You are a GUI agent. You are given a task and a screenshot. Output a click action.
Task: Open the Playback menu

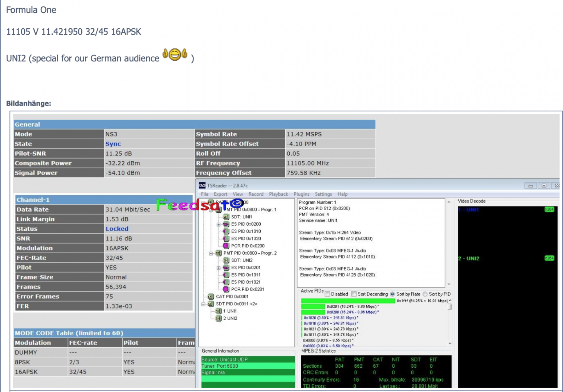pos(278,194)
